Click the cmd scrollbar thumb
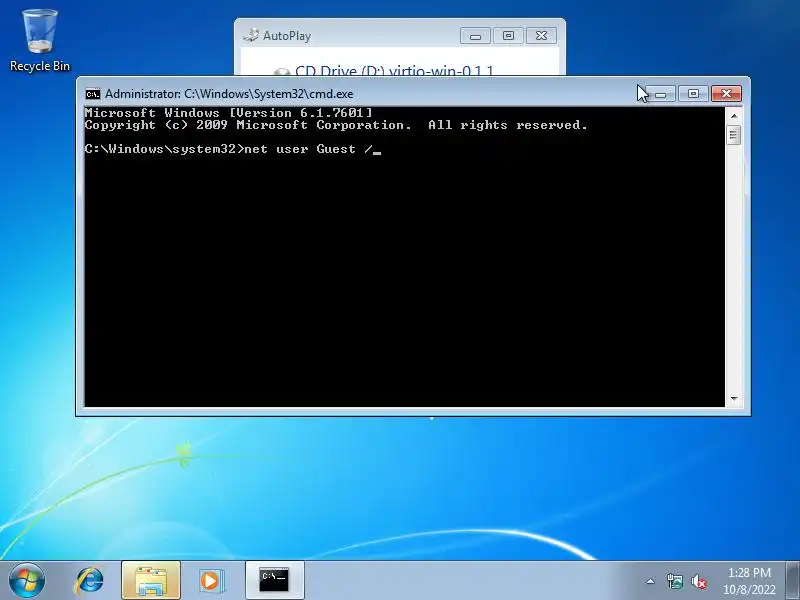The image size is (800, 600). click(x=734, y=135)
